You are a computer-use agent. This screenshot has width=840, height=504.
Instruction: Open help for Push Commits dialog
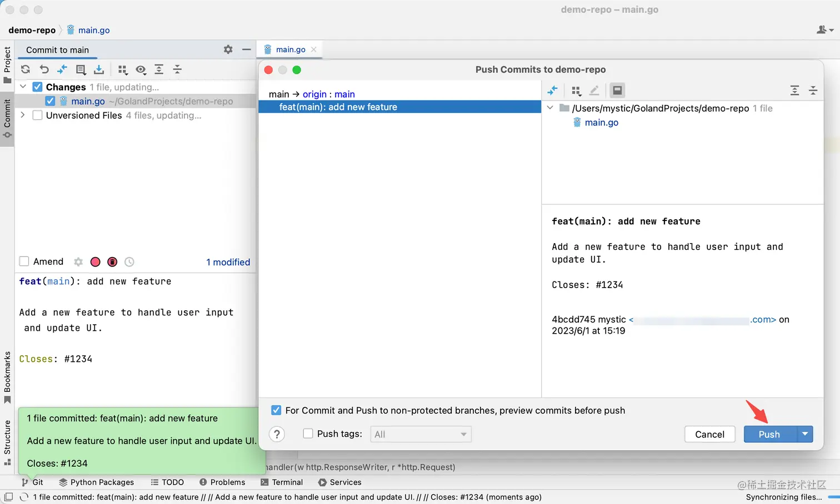[x=277, y=434]
